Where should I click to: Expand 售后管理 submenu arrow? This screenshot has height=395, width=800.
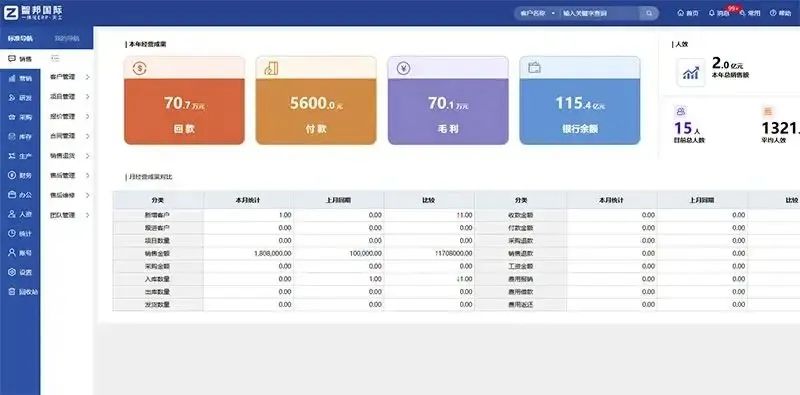pyautogui.click(x=88, y=176)
